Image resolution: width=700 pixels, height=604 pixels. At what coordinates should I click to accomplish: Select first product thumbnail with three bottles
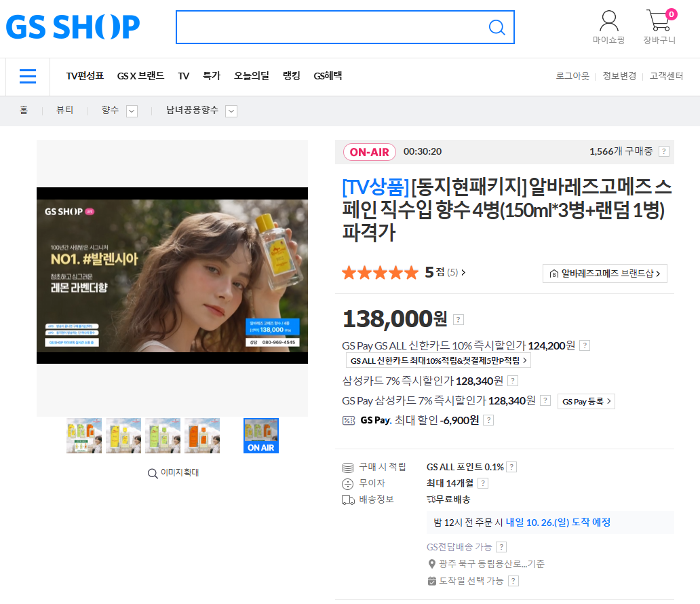[84, 436]
